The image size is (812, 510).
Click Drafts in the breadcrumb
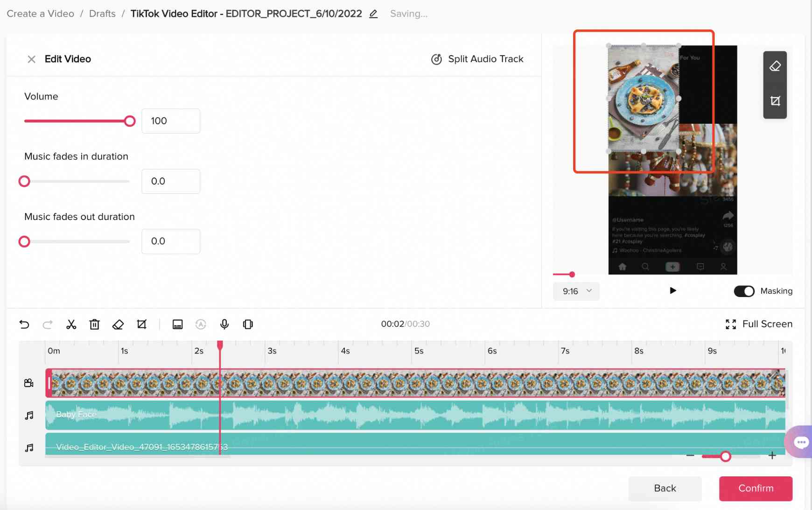(102, 14)
